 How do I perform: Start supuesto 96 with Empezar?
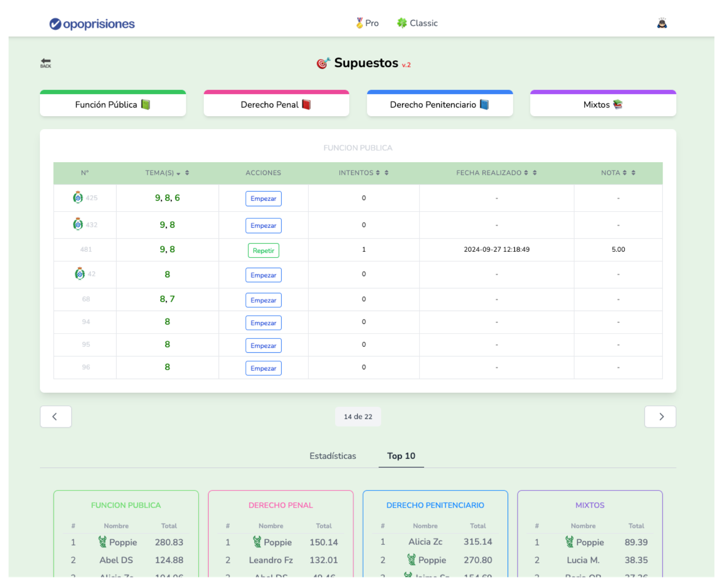pyautogui.click(x=263, y=368)
